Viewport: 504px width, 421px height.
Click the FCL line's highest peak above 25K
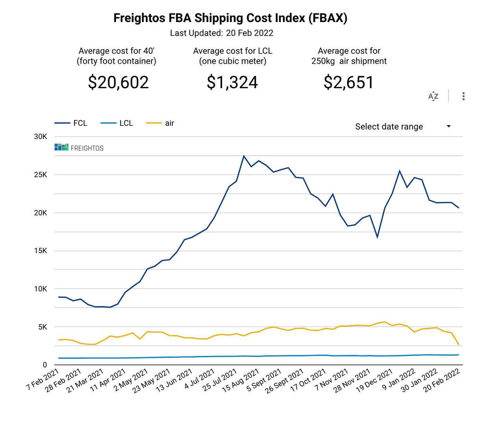244,156
